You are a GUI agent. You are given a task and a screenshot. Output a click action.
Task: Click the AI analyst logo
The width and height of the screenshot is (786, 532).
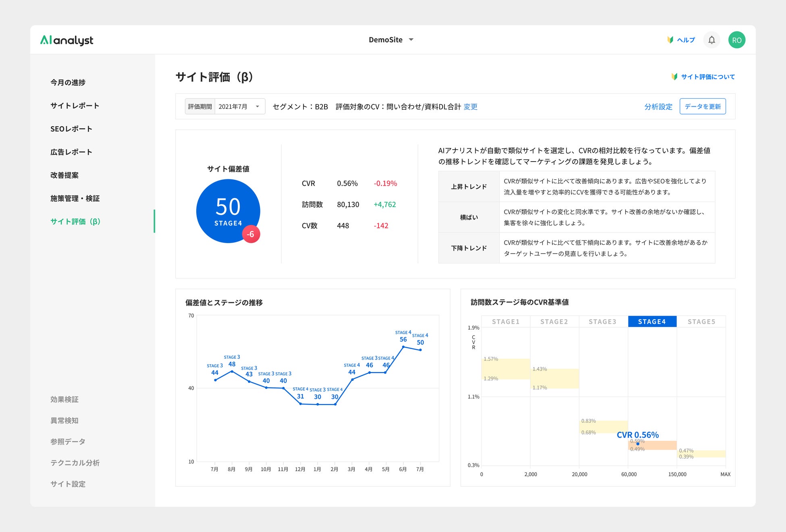67,40
